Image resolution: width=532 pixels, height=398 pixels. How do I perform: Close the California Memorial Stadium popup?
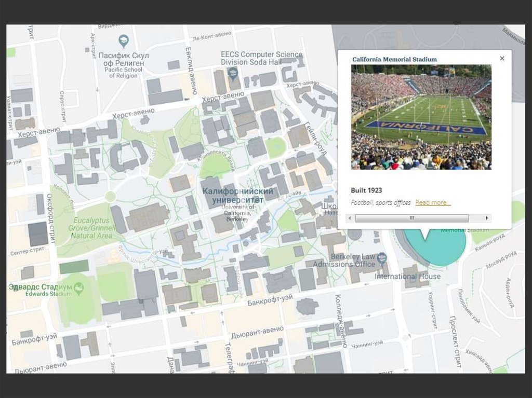click(502, 59)
